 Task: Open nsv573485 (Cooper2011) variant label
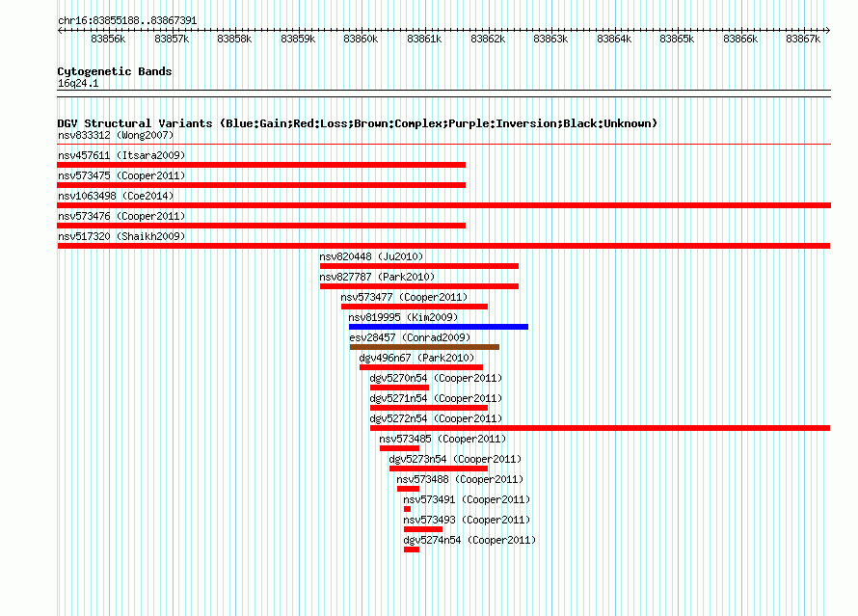pyautogui.click(x=442, y=439)
